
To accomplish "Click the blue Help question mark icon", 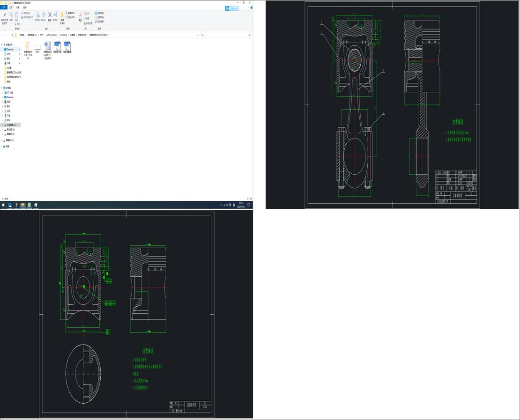I will click(252, 7).
